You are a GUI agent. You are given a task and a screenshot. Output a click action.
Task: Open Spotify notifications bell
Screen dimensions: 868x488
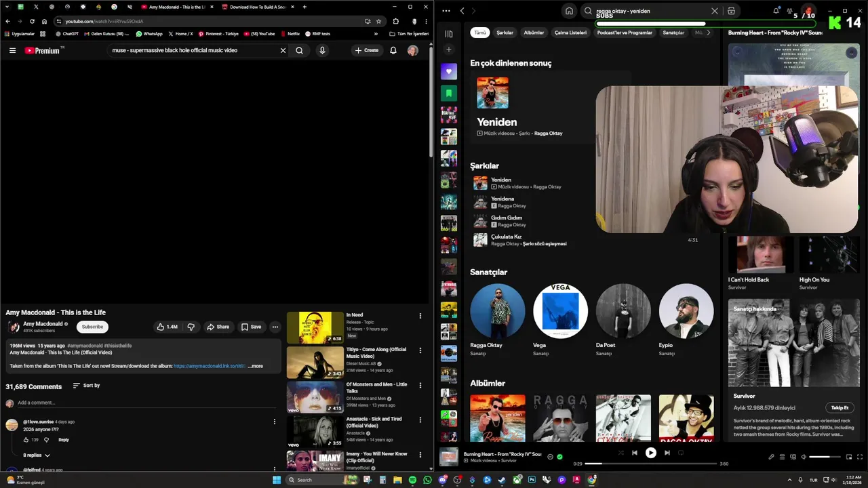[776, 11]
